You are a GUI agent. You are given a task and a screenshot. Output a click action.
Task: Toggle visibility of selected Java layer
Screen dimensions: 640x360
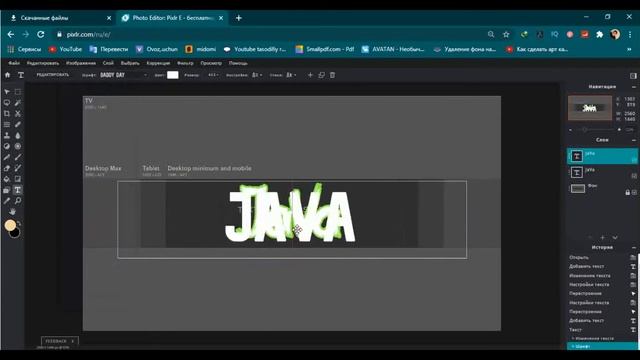click(x=634, y=160)
